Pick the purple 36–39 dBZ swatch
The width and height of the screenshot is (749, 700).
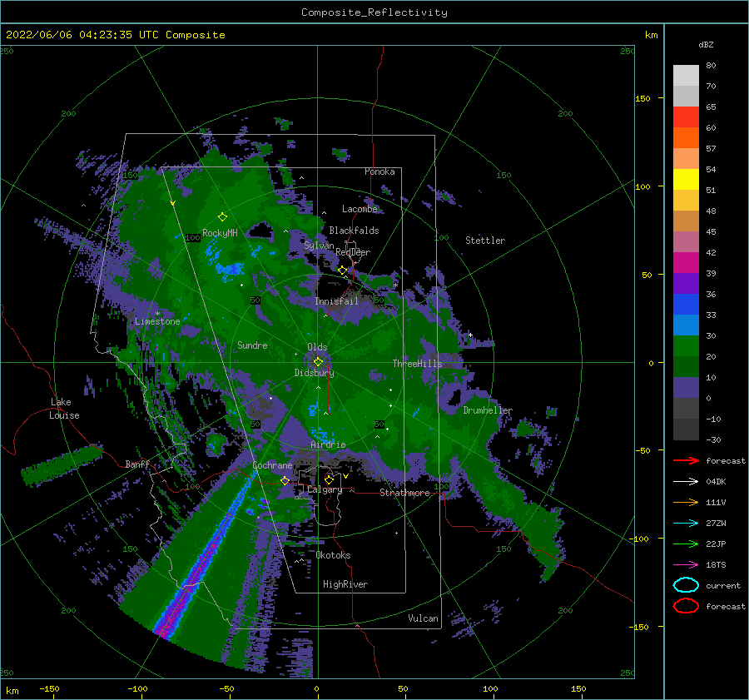[686, 283]
